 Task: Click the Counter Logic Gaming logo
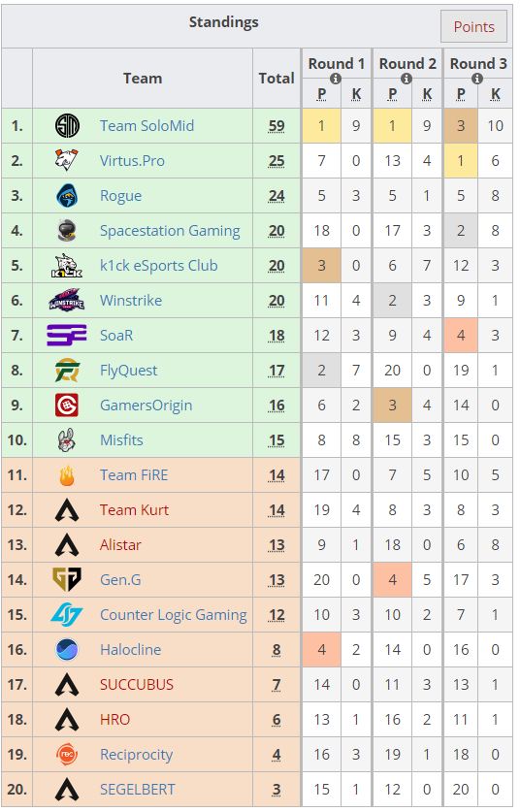(x=67, y=615)
